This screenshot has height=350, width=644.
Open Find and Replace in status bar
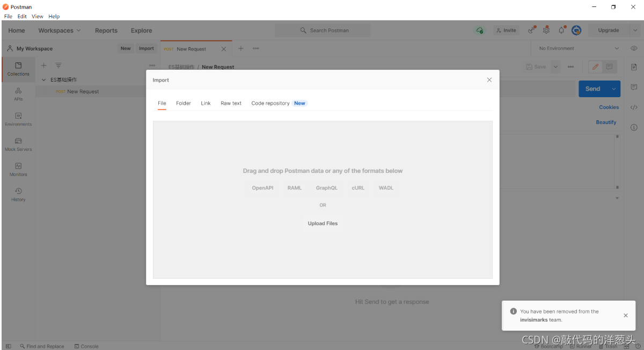click(x=42, y=346)
